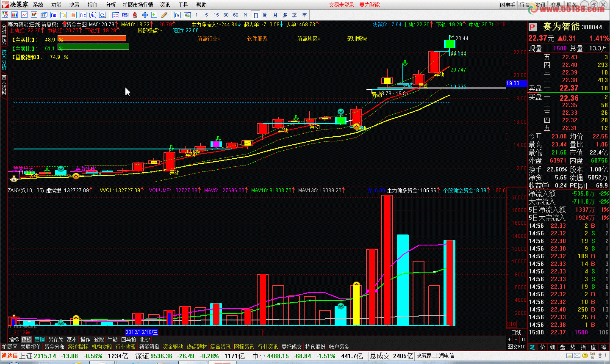
Task: Select the 基本资料 side tab
Action: (x=4, y=85)
